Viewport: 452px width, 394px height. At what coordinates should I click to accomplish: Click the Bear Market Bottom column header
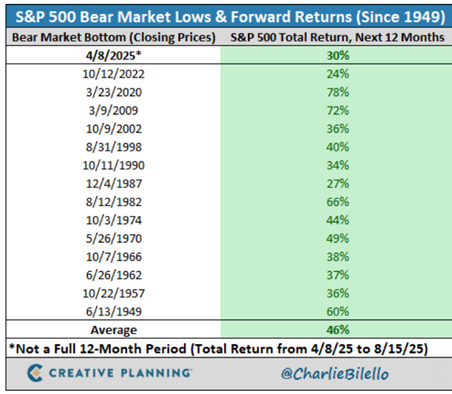114,37
